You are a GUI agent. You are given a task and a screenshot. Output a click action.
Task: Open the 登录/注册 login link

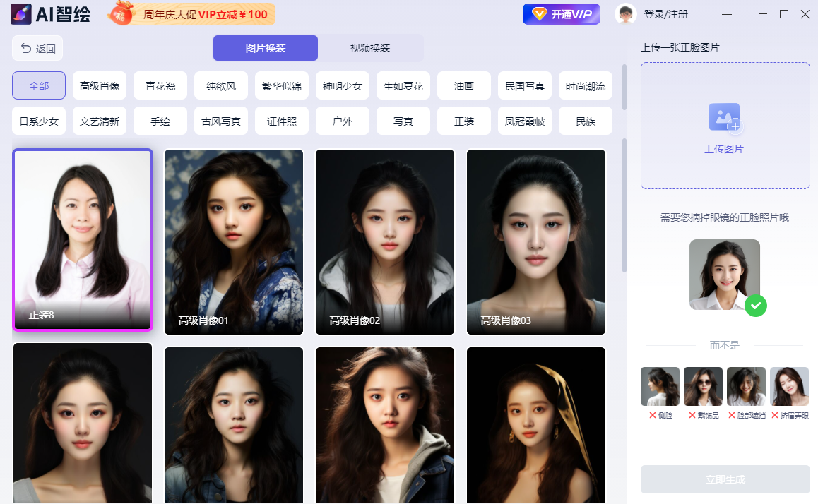coord(665,15)
